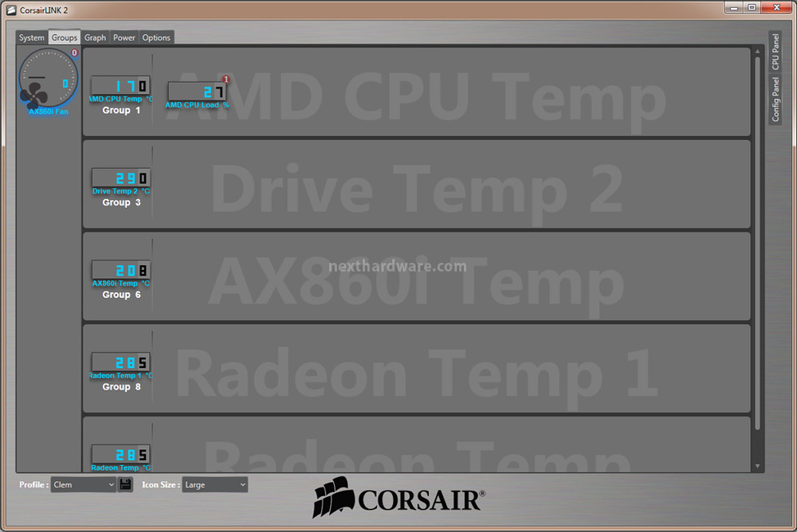Image resolution: width=797 pixels, height=532 pixels.
Task: Click the AX860i Temp readout
Action: click(x=120, y=270)
